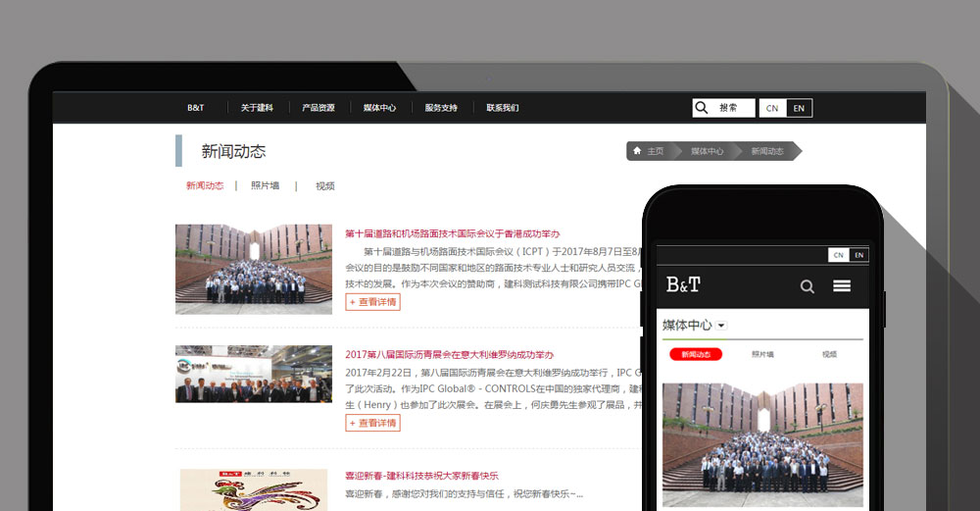
Task: Open the 关于建科 menu item
Action: tap(257, 108)
